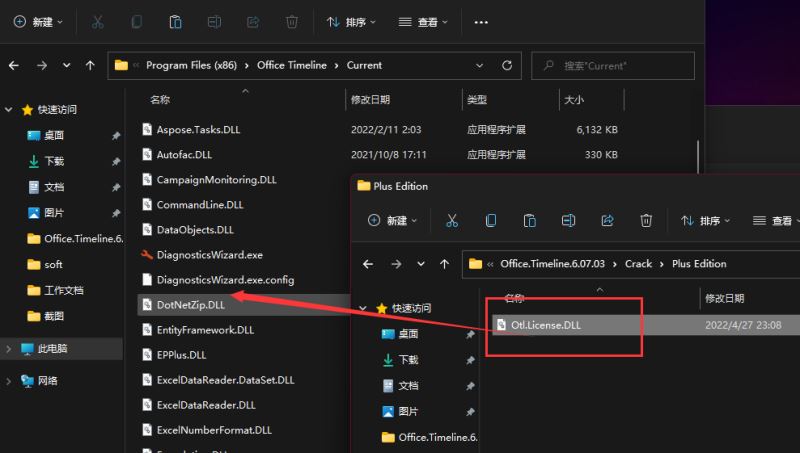
Task: Click the dimmed Rename icon in Current window
Action: coord(214,22)
